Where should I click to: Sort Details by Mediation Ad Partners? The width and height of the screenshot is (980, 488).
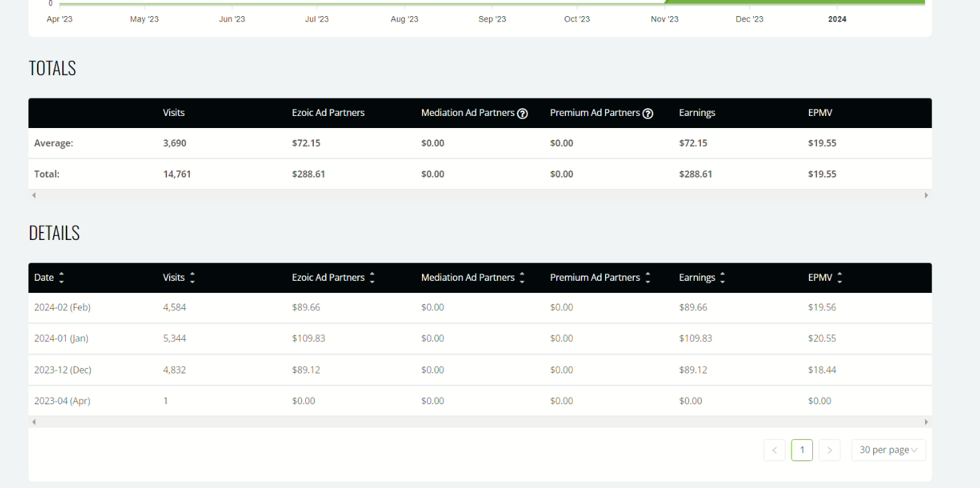click(522, 278)
